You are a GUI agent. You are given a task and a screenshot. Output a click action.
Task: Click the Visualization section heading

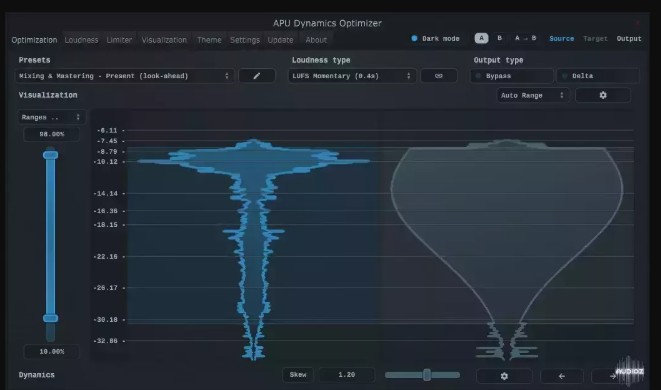pyautogui.click(x=48, y=95)
